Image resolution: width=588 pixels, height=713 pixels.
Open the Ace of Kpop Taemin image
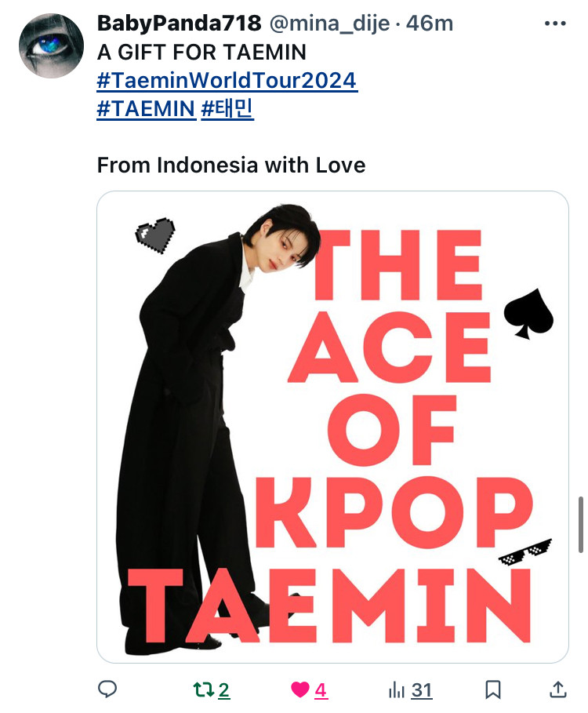[332, 427]
